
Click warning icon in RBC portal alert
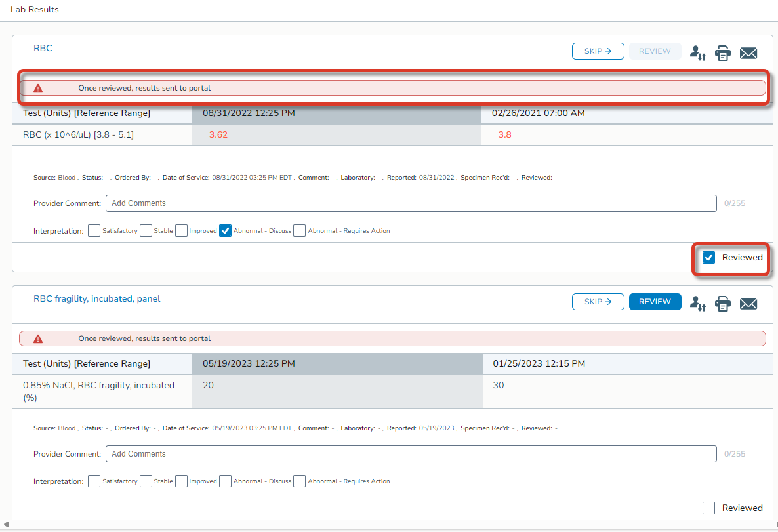coord(38,88)
